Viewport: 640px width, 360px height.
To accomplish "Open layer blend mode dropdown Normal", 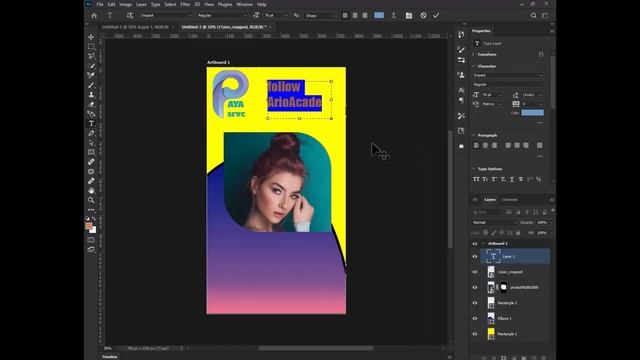I will coord(494,222).
